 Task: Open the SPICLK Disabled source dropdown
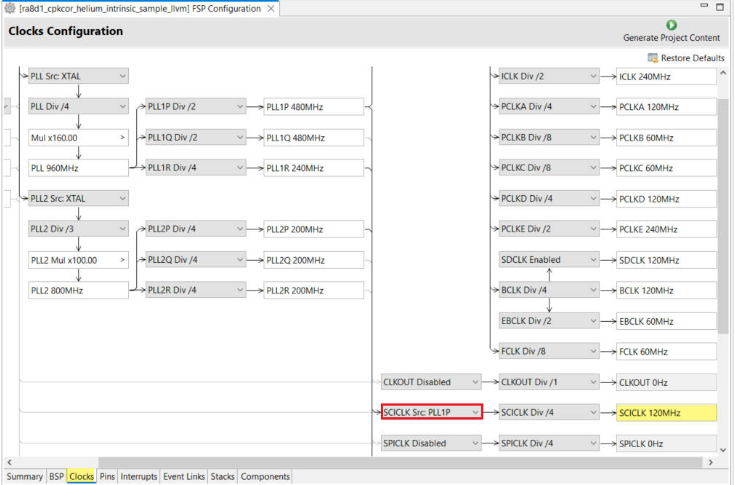[x=473, y=443]
